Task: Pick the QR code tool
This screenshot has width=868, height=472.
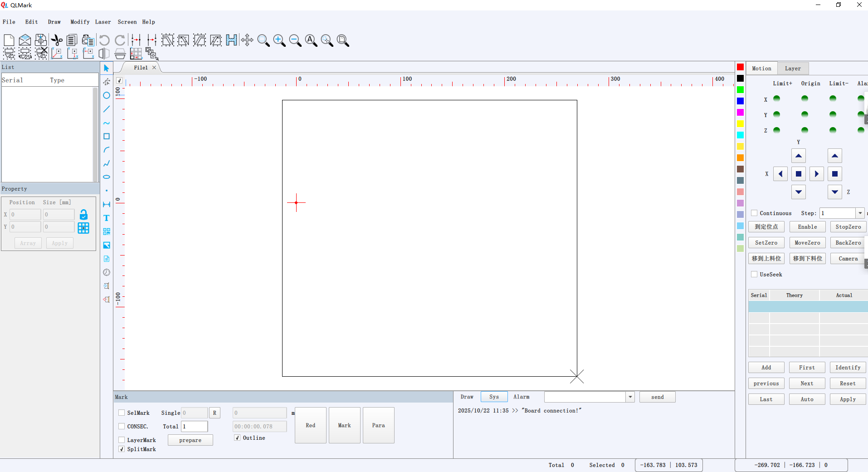Action: (x=106, y=231)
